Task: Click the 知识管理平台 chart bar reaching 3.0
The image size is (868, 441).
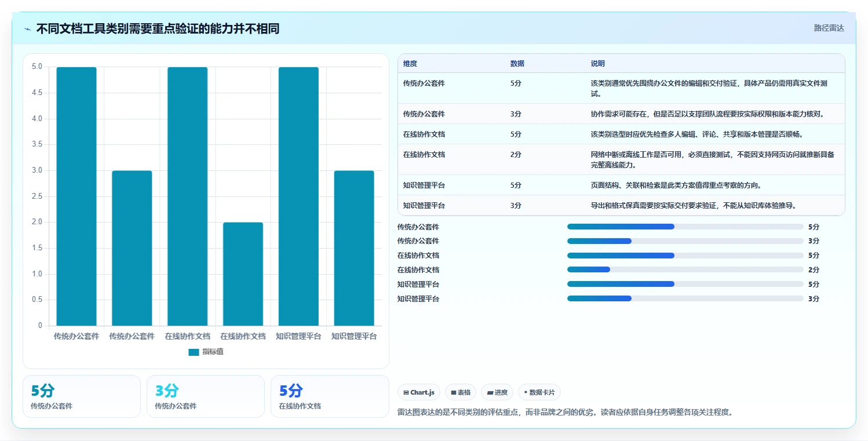Action: [354, 248]
